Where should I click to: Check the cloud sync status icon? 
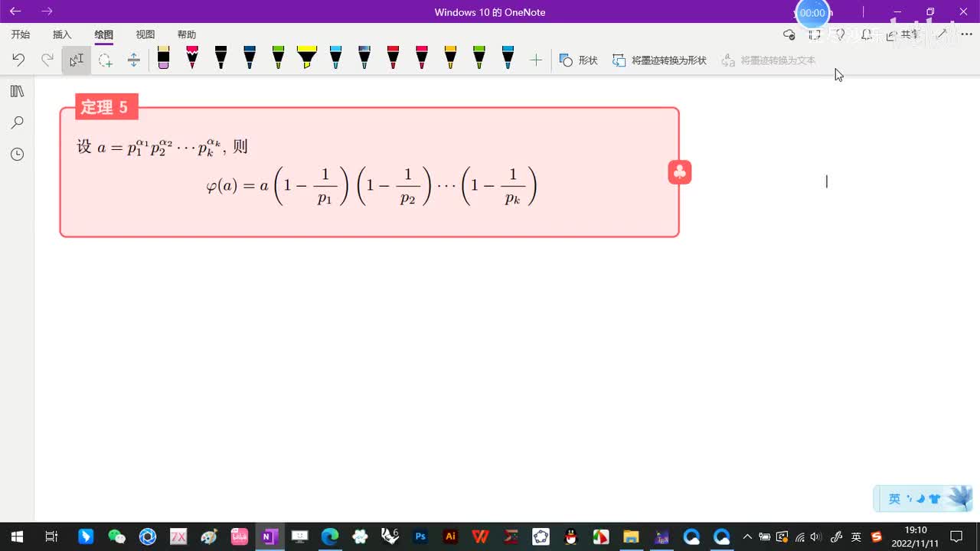pos(789,34)
